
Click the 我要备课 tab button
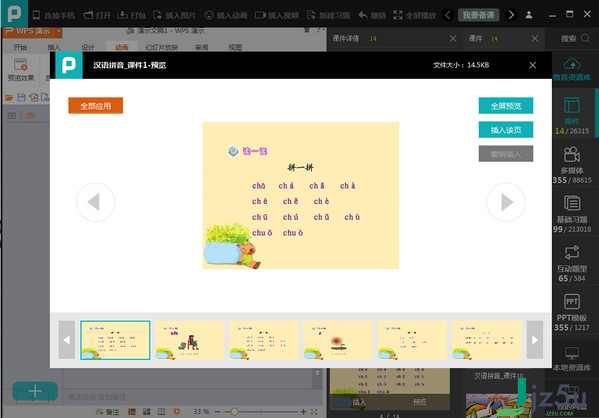pyautogui.click(x=478, y=15)
